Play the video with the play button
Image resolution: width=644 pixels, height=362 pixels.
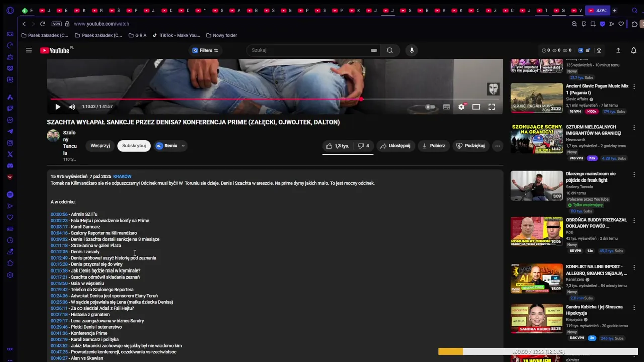pos(58,107)
